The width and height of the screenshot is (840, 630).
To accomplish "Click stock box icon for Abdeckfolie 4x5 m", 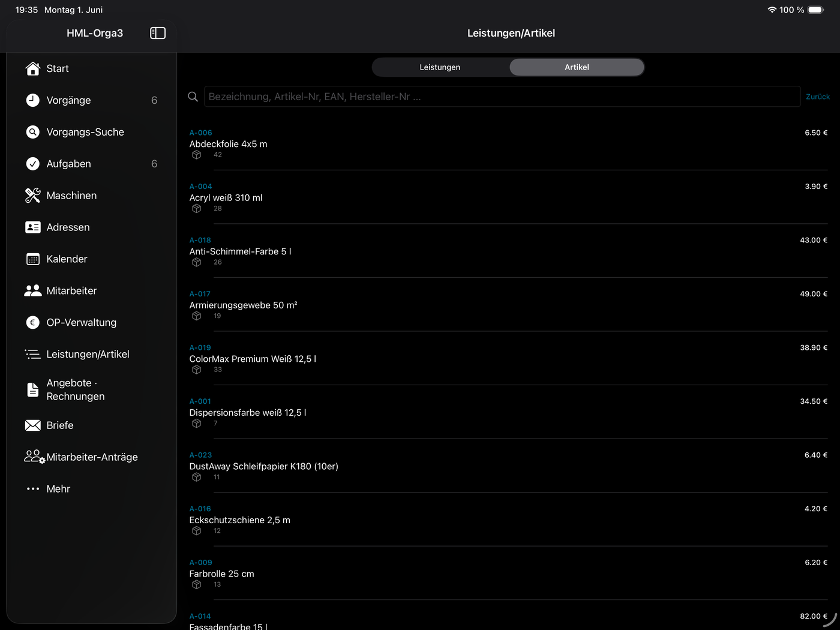I will (197, 155).
